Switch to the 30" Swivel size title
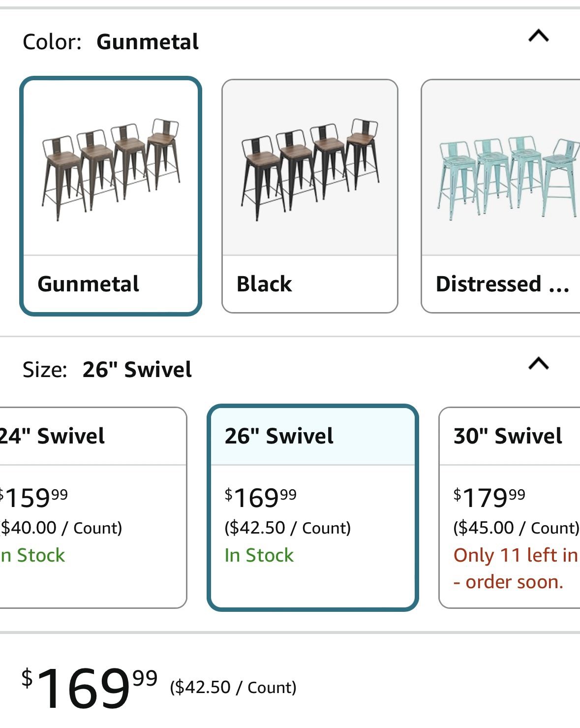This screenshot has height=728, width=580. point(508,436)
